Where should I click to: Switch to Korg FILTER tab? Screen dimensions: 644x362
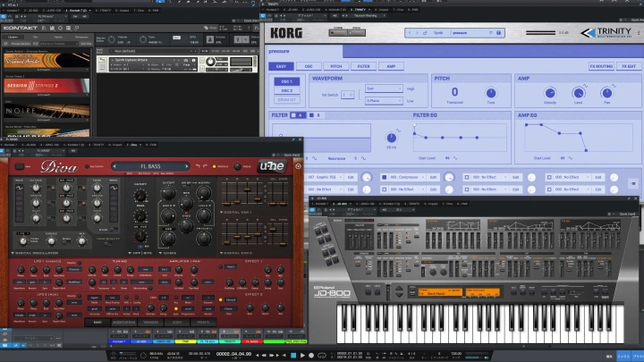point(363,66)
